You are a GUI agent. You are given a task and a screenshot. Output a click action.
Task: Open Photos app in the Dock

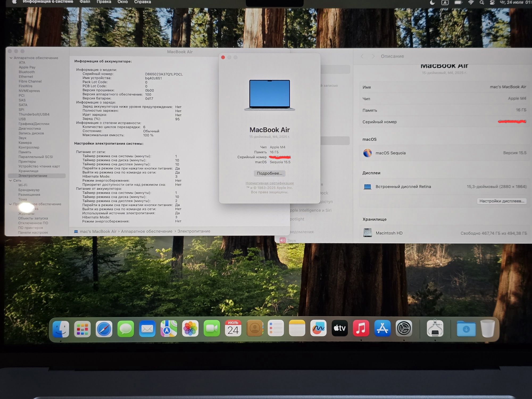pos(190,329)
